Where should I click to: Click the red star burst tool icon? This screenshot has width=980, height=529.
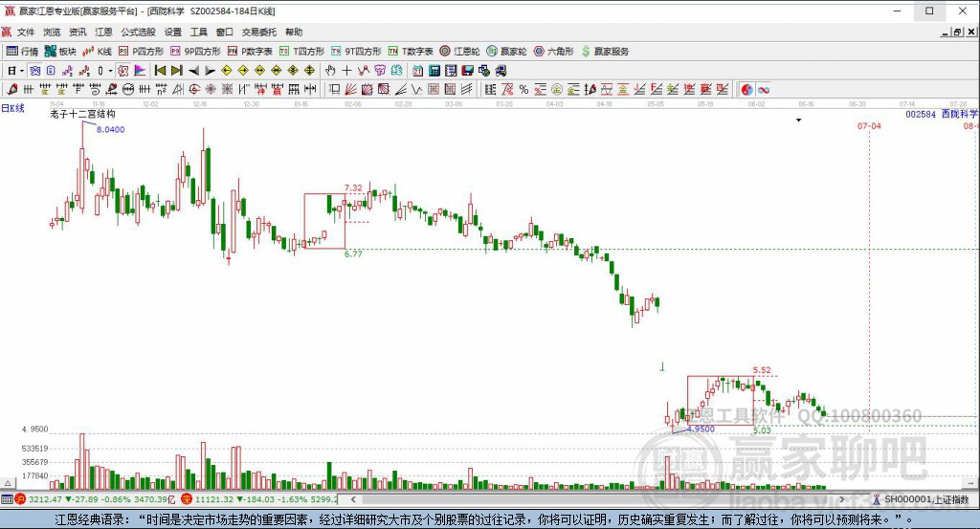(x=211, y=90)
